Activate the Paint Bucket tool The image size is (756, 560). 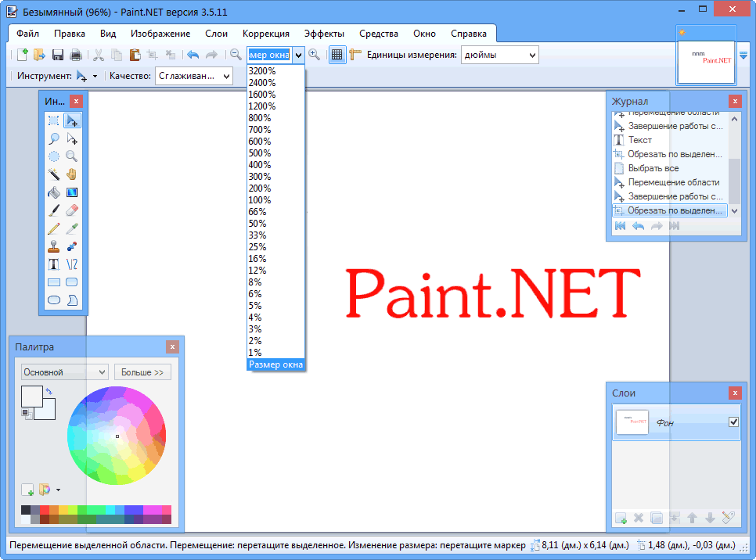[x=53, y=192]
